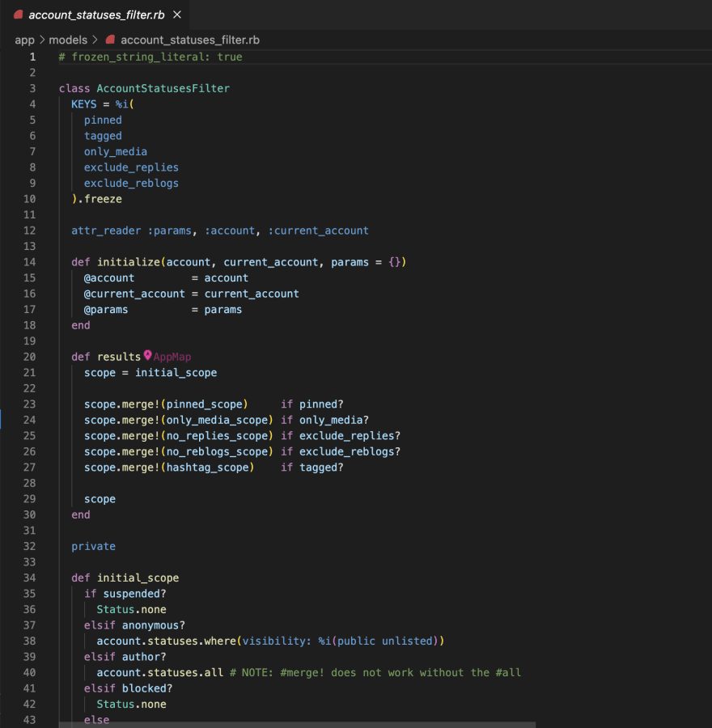Click 'no_replies_scope' on line 25
This screenshot has width=712, height=728.
217,435
